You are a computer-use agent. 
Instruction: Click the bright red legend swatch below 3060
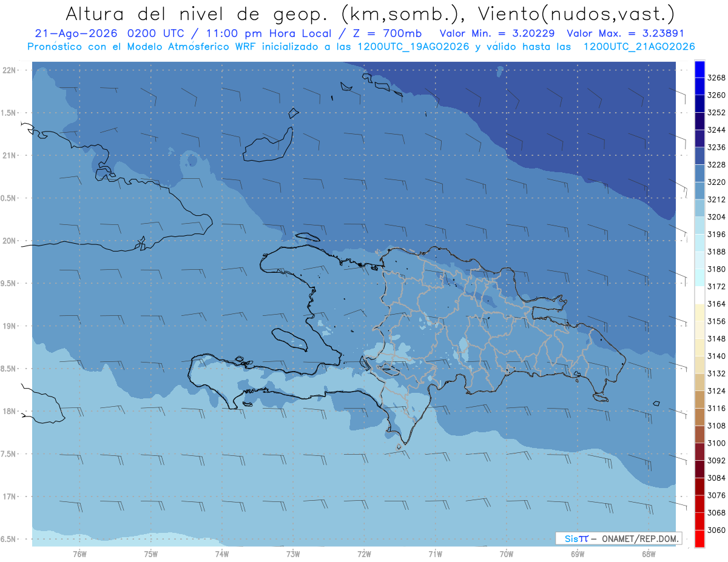(699, 538)
